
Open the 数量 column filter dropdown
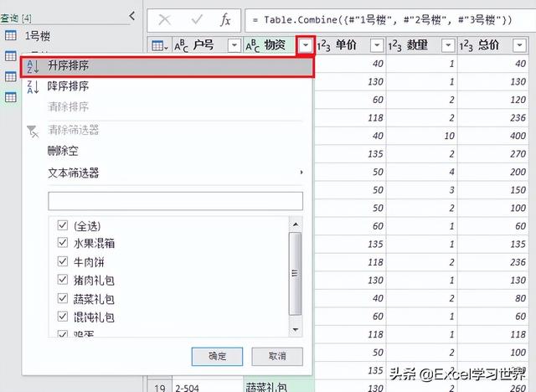tap(448, 45)
